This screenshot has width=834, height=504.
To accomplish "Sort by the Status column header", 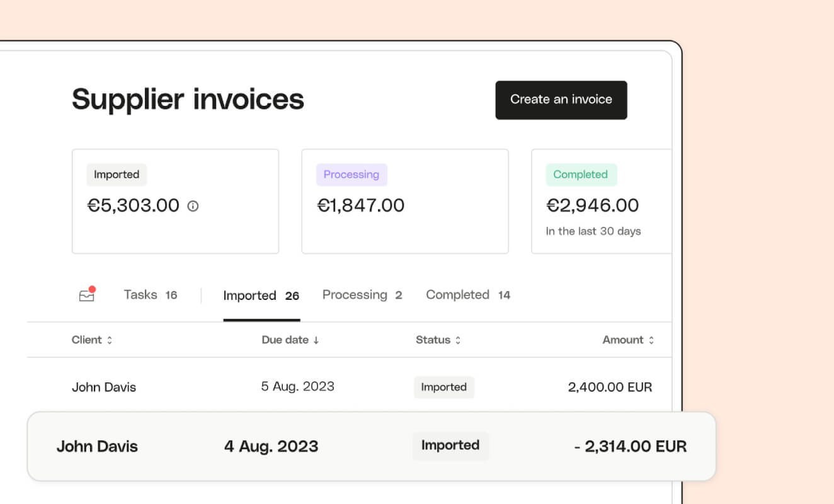I will coord(438,340).
